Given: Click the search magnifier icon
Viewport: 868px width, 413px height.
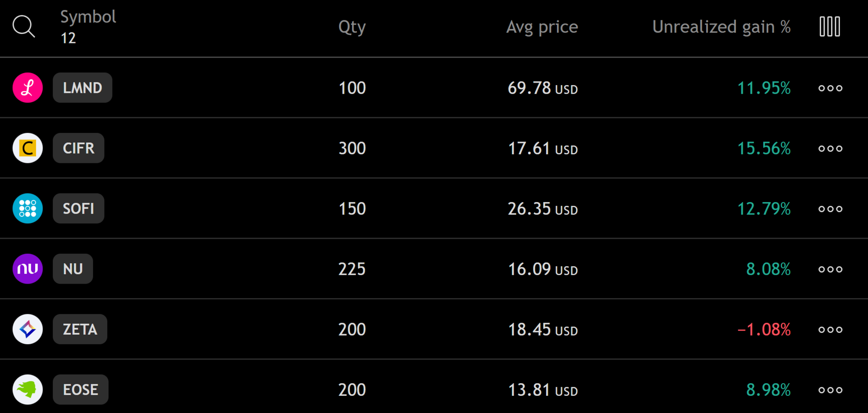Looking at the screenshot, I should [24, 26].
